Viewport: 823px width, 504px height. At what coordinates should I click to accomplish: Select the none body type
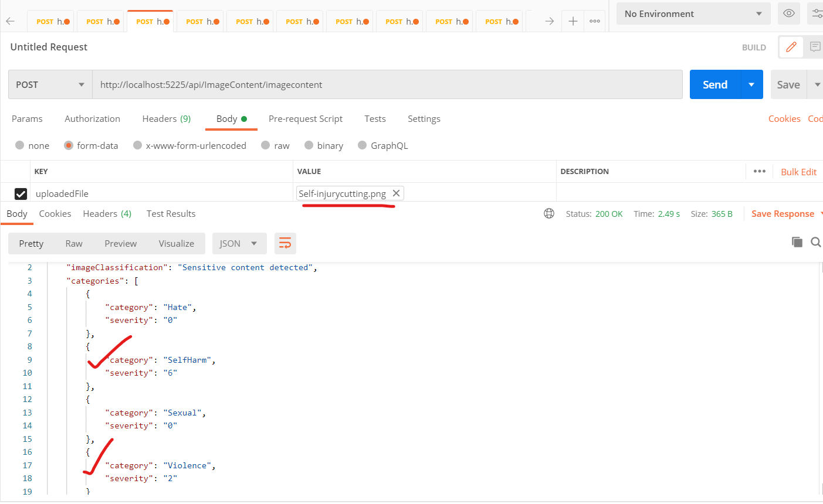20,145
